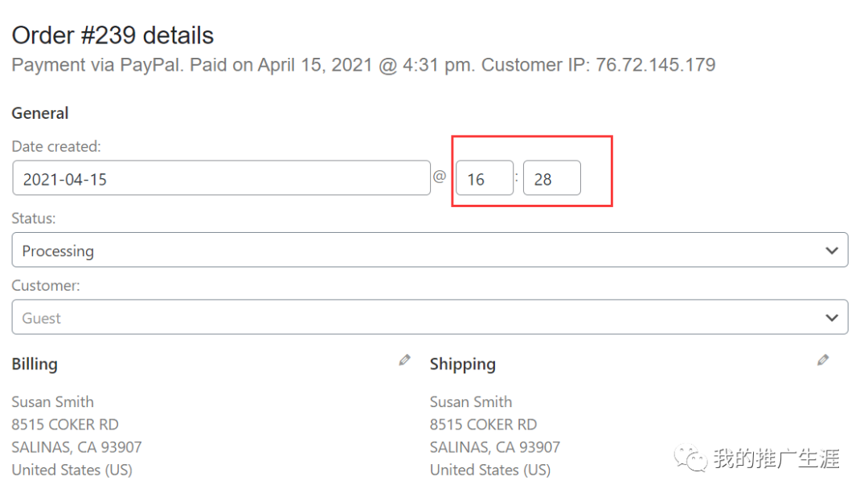
Task: Click the chevron arrow of Status select
Action: tap(832, 251)
